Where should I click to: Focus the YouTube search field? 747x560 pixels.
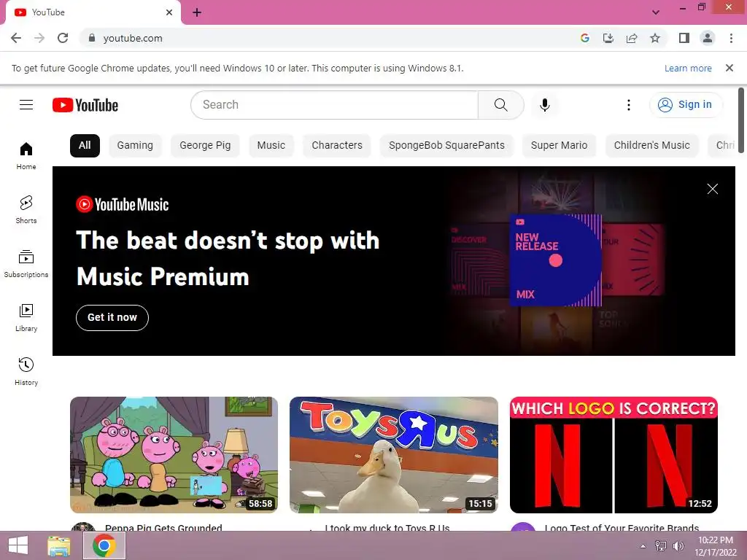click(334, 105)
